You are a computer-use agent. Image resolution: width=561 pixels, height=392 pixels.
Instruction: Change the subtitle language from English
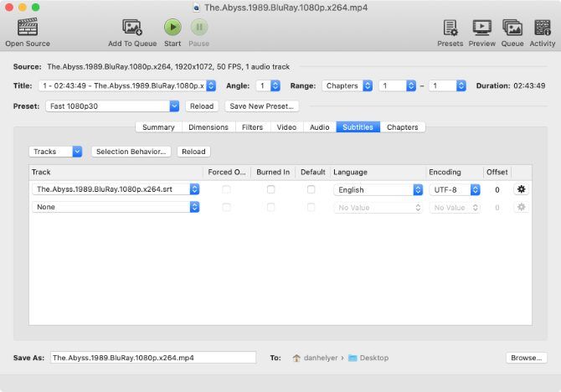pyautogui.click(x=378, y=190)
